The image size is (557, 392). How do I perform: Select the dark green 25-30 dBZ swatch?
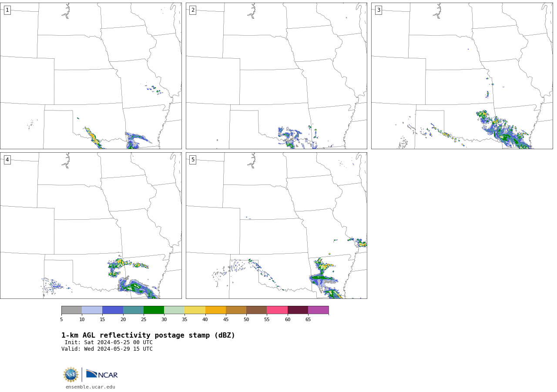coord(154,310)
